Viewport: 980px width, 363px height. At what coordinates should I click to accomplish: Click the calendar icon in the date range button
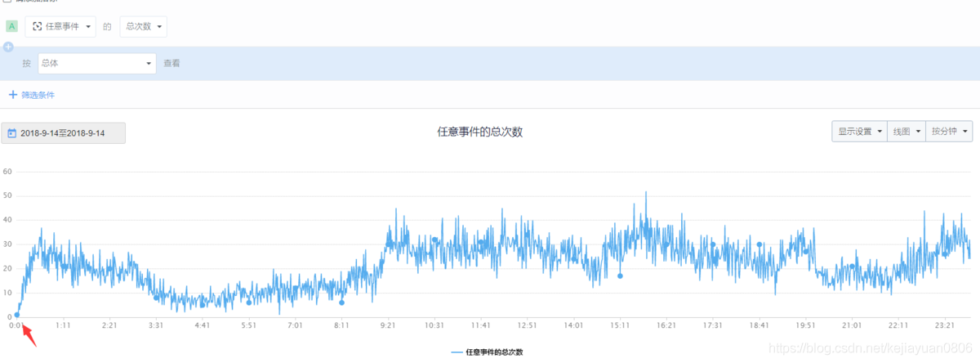pyautogui.click(x=11, y=133)
